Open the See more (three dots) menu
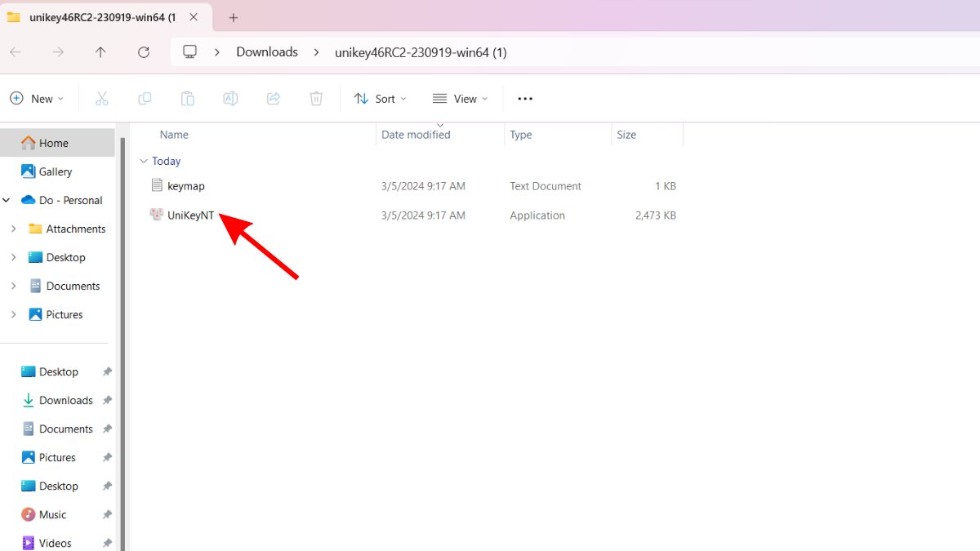This screenshot has height=551, width=980. tap(525, 99)
